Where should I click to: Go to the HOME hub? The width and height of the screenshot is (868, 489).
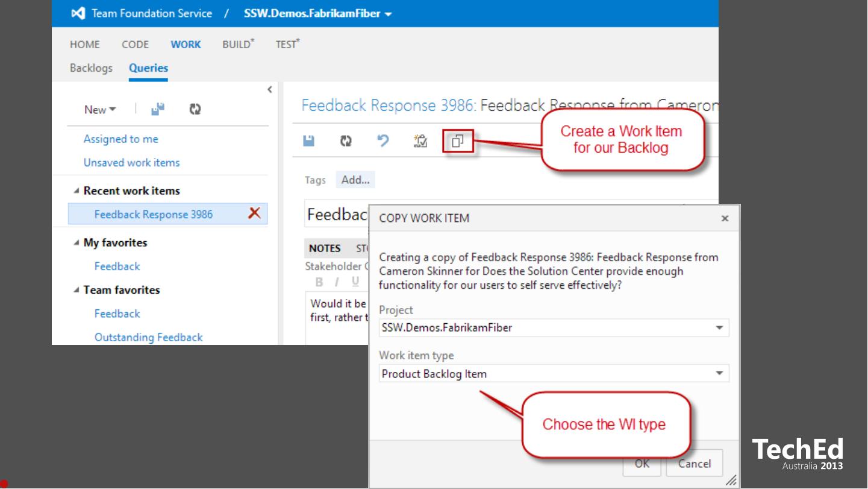coord(85,45)
